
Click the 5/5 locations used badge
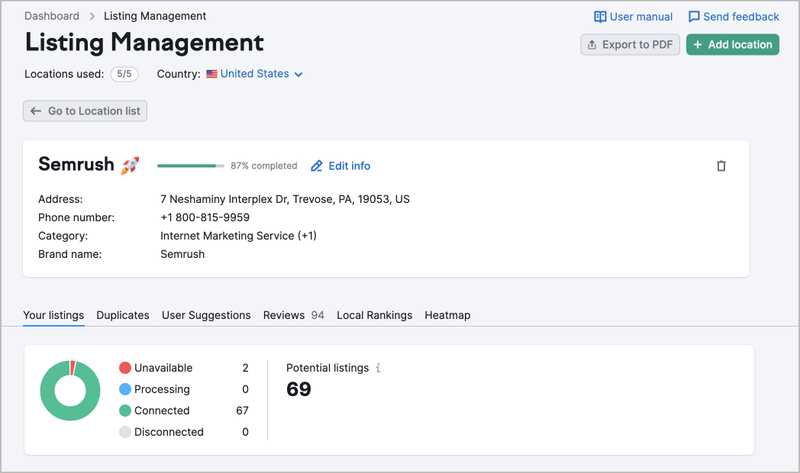click(124, 74)
